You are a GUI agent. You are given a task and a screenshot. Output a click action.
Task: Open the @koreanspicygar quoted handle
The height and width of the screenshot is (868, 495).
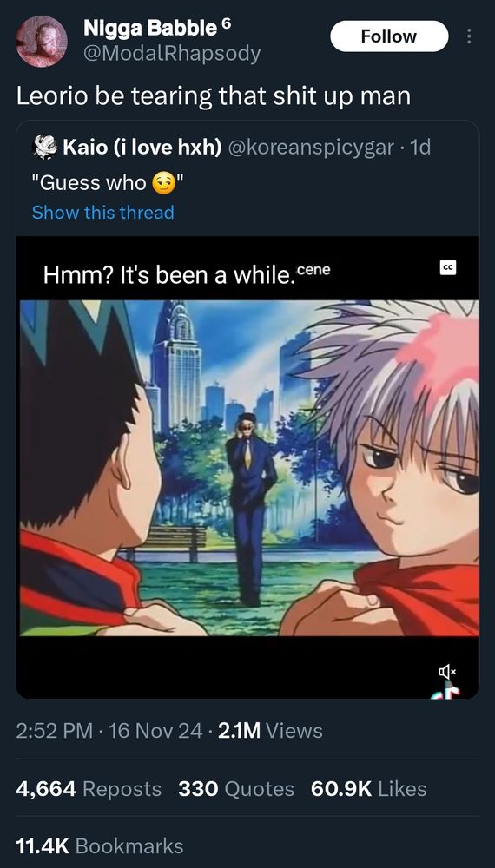(x=311, y=148)
